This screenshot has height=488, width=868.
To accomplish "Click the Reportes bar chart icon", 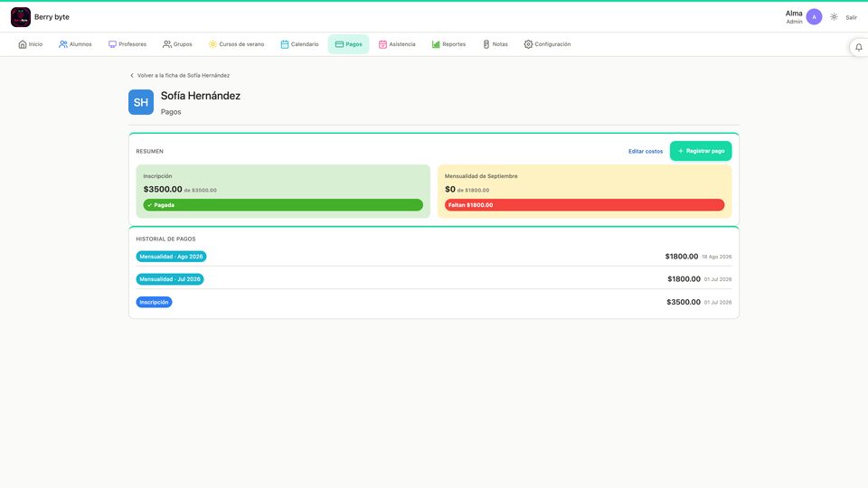I will tap(436, 44).
